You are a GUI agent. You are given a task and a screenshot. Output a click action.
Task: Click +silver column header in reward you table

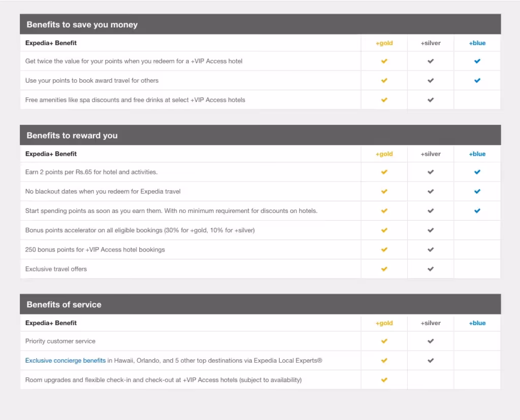tap(431, 154)
